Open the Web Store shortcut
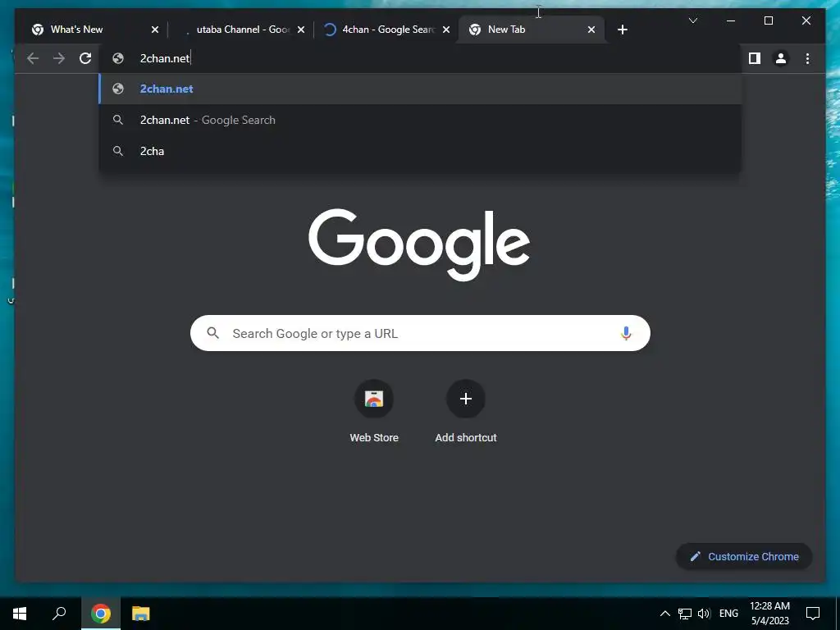The image size is (840, 630). pyautogui.click(x=374, y=412)
